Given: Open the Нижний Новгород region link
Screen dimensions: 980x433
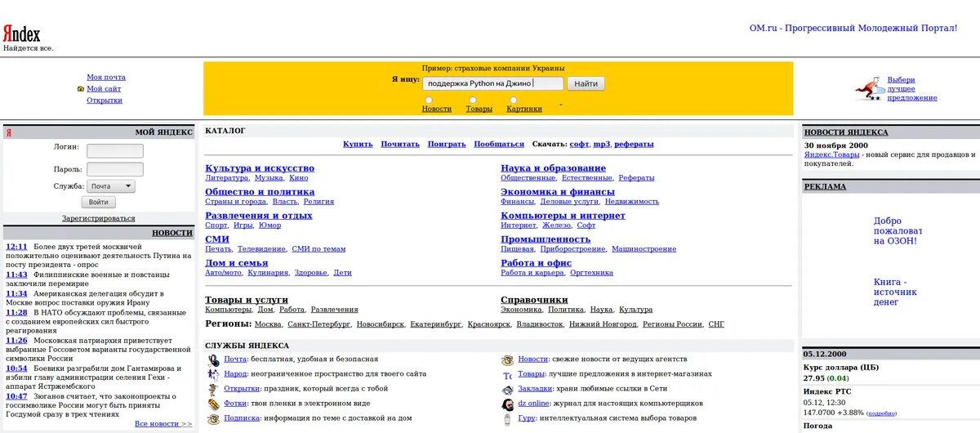Looking at the screenshot, I should click(604, 324).
